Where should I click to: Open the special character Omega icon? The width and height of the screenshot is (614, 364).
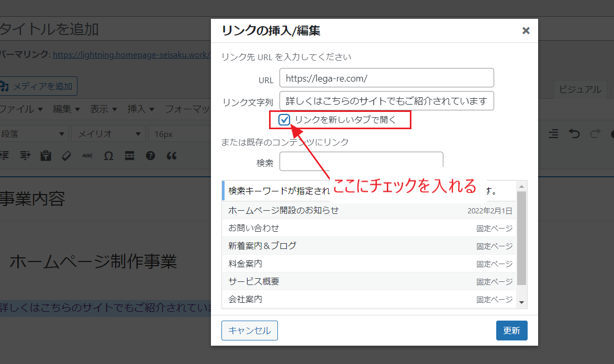(108, 156)
